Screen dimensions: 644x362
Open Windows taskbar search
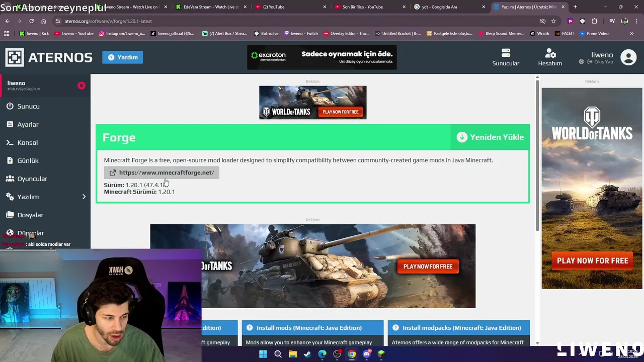click(x=278, y=354)
